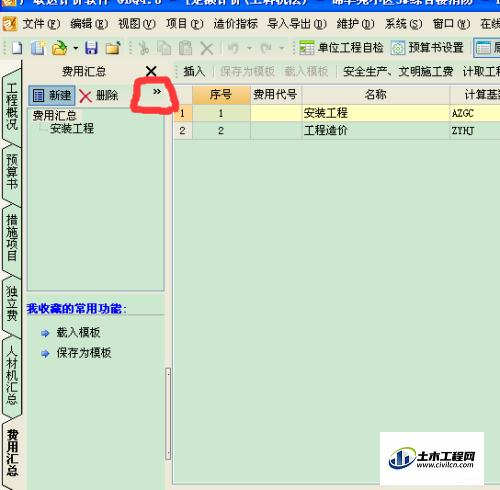Close the 费用汇总 side panel
The image size is (500, 490).
pos(151,71)
